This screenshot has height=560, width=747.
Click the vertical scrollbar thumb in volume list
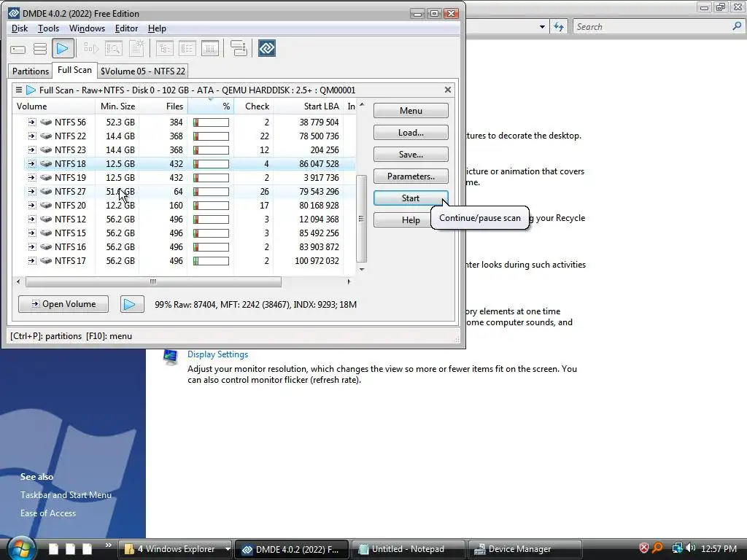coord(361,219)
